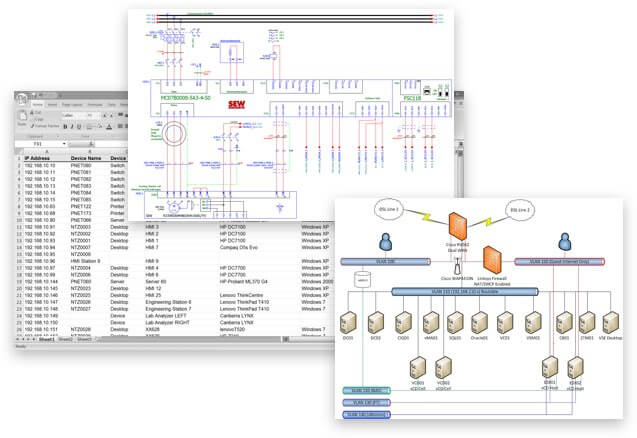Select the DC01 server icon
Image resolution: width=637 pixels, height=438 pixels.
349,323
